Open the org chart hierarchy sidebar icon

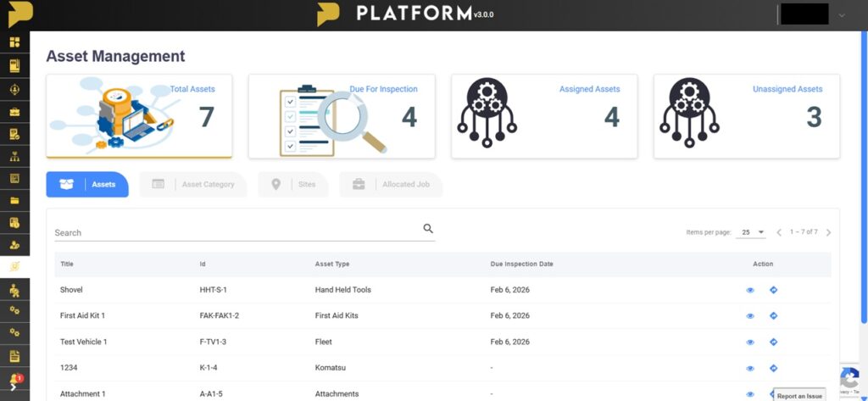14,156
